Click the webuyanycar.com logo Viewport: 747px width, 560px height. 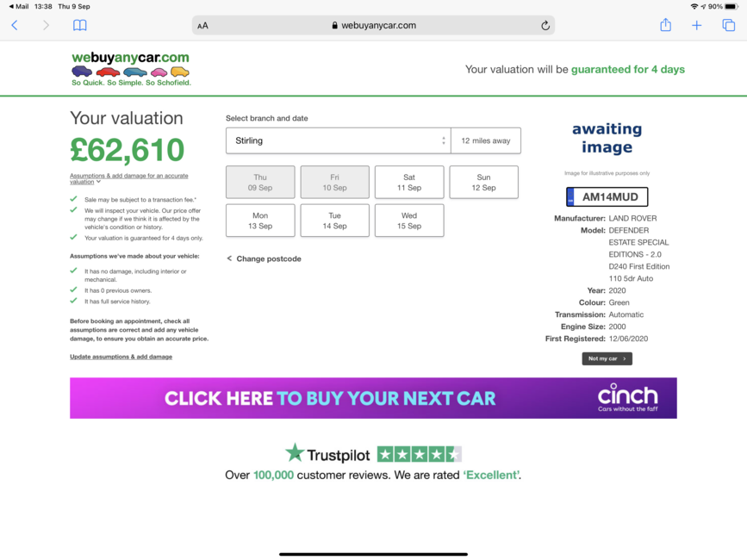131,69
